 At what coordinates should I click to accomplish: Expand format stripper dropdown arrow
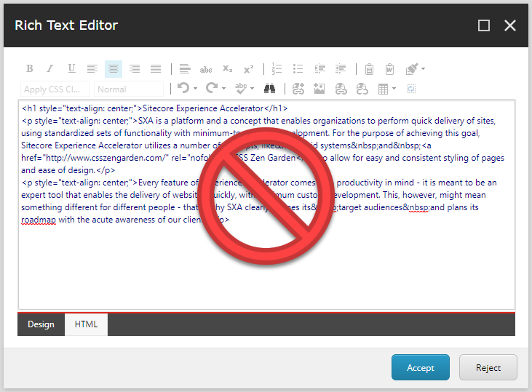click(x=423, y=69)
